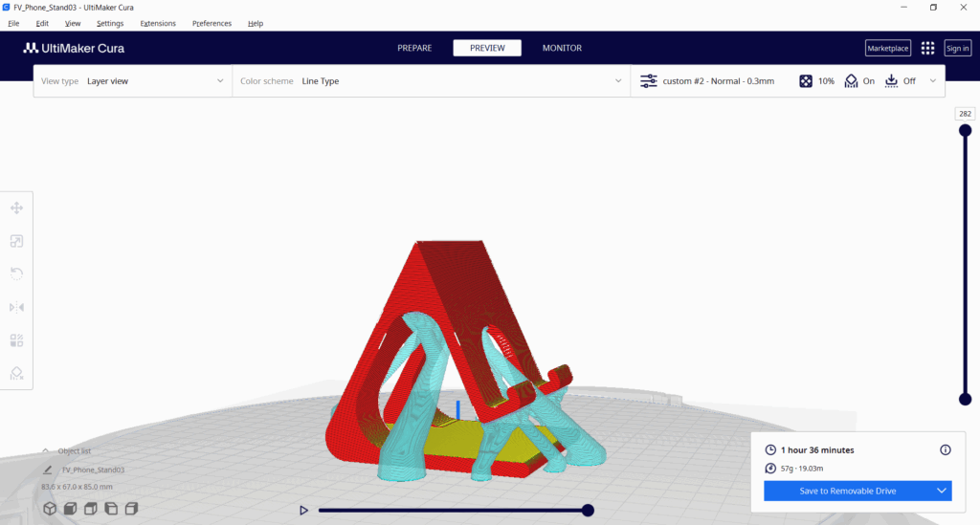
Task: Select the Move tool in left toolbar
Action: (x=17, y=208)
